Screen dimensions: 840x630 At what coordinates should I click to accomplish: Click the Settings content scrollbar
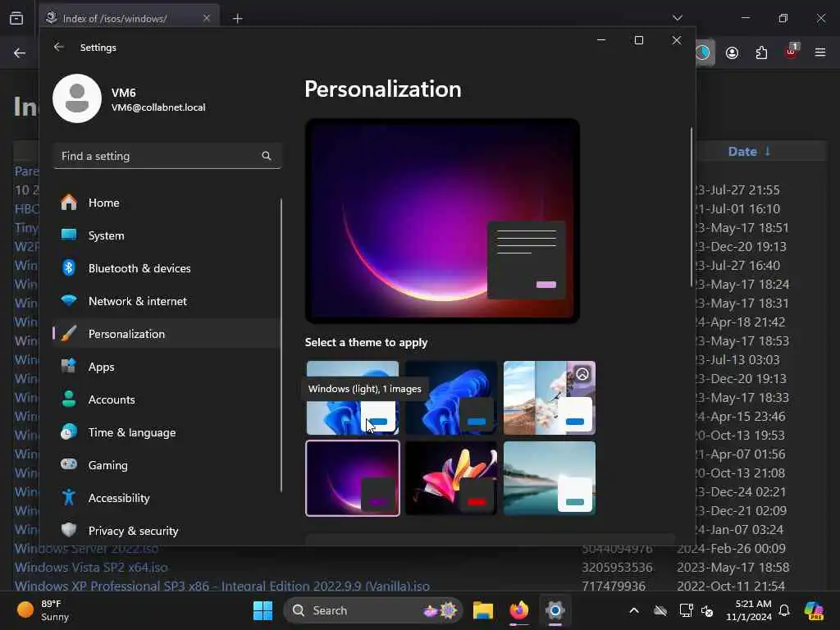coord(691,207)
